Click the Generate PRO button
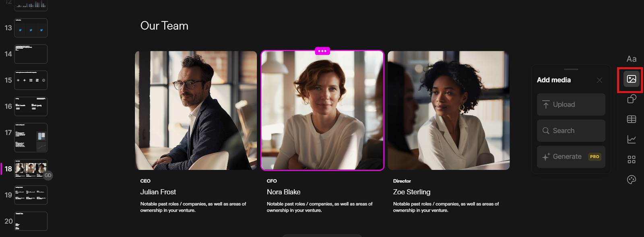This screenshot has width=644, height=237. [571, 157]
